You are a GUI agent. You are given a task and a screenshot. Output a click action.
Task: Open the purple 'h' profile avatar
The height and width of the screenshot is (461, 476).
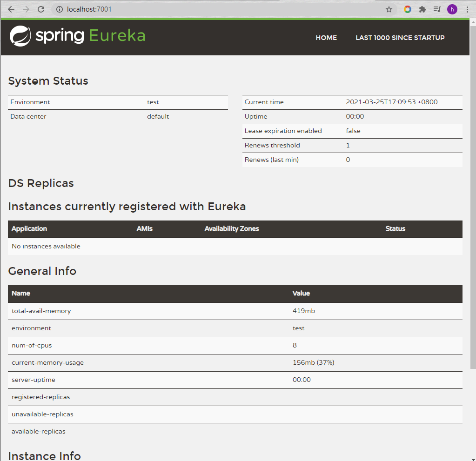pyautogui.click(x=452, y=9)
